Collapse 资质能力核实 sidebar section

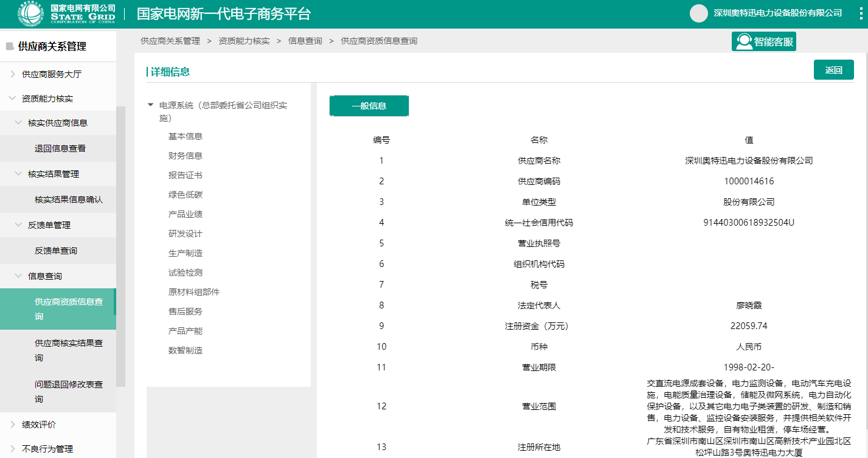pos(13,99)
